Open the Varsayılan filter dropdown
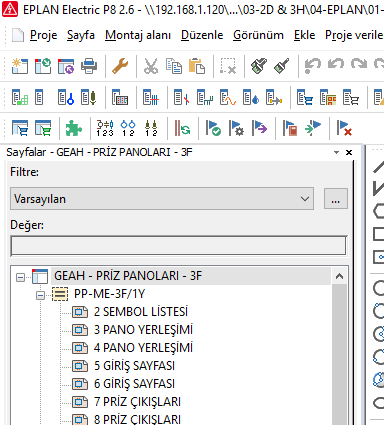 coord(162,199)
